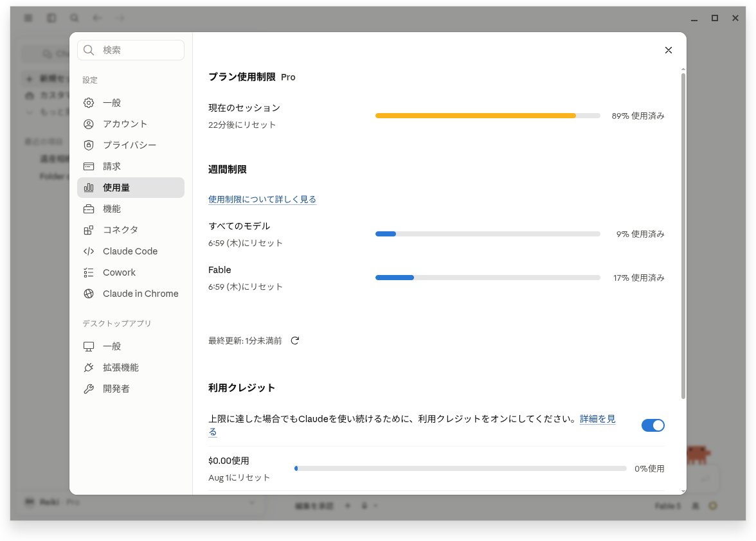Image resolution: width=756 pixels, height=541 pixels.
Task: Click the 週間制限 heading
Action: pos(228,169)
